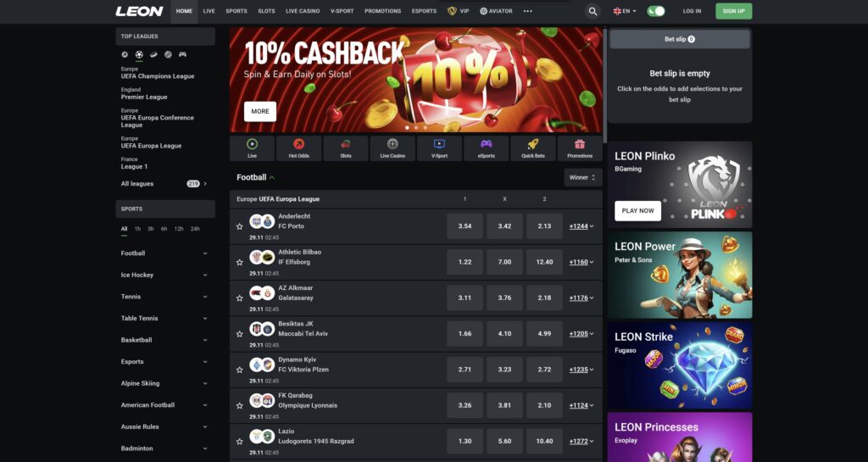This screenshot has width=868, height=462.
Task: Select the second banner carousel dot
Action: point(416,128)
